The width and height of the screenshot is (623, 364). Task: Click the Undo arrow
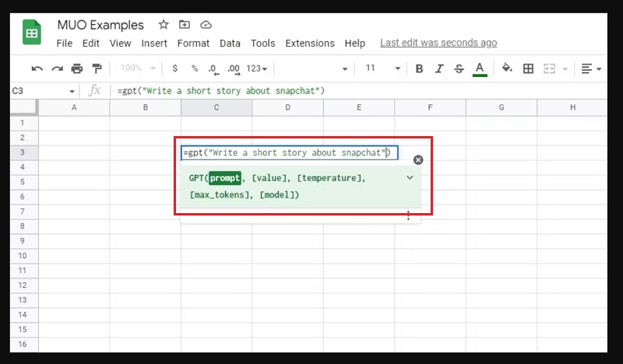[x=37, y=68]
